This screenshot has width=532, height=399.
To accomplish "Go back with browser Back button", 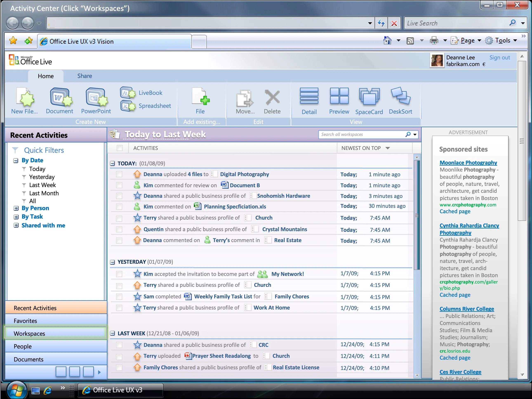I will click(13, 23).
